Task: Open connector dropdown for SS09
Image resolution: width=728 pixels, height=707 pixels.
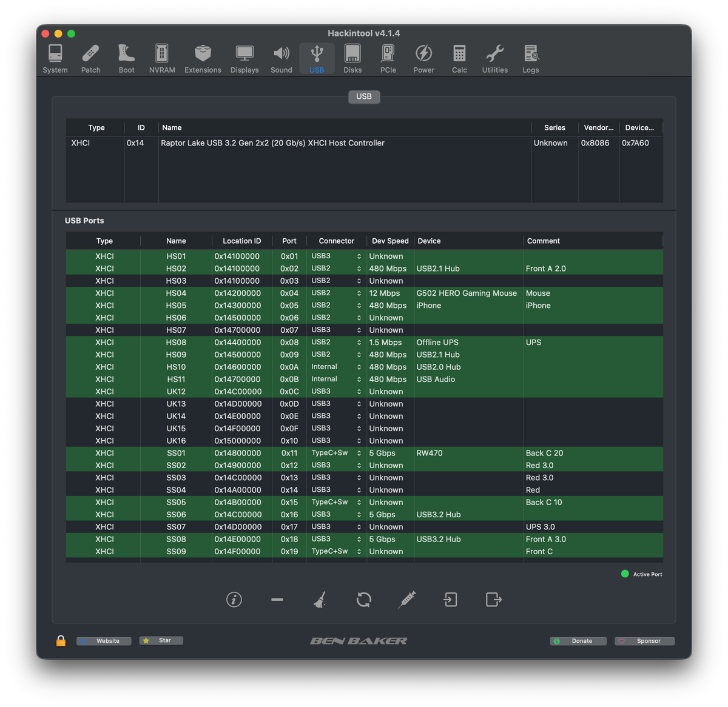Action: (337, 551)
